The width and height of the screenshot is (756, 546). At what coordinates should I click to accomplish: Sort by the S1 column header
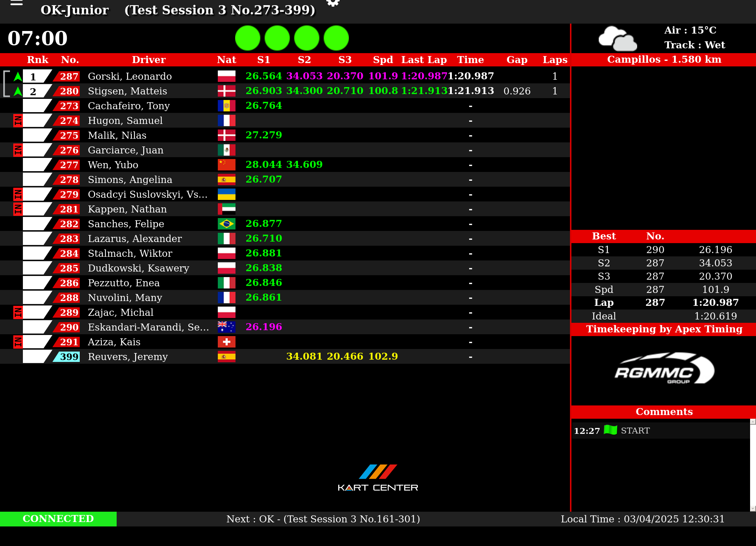[264, 60]
